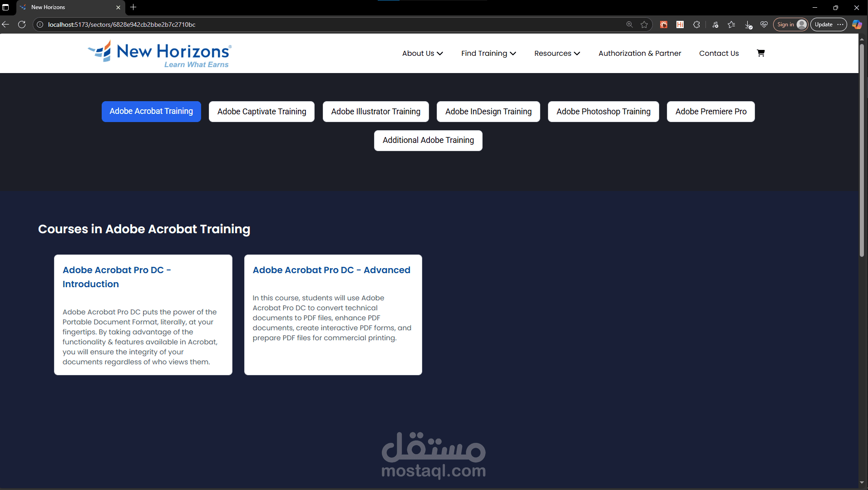Add page to favorites star icon
This screenshot has width=868, height=490.
pos(644,24)
